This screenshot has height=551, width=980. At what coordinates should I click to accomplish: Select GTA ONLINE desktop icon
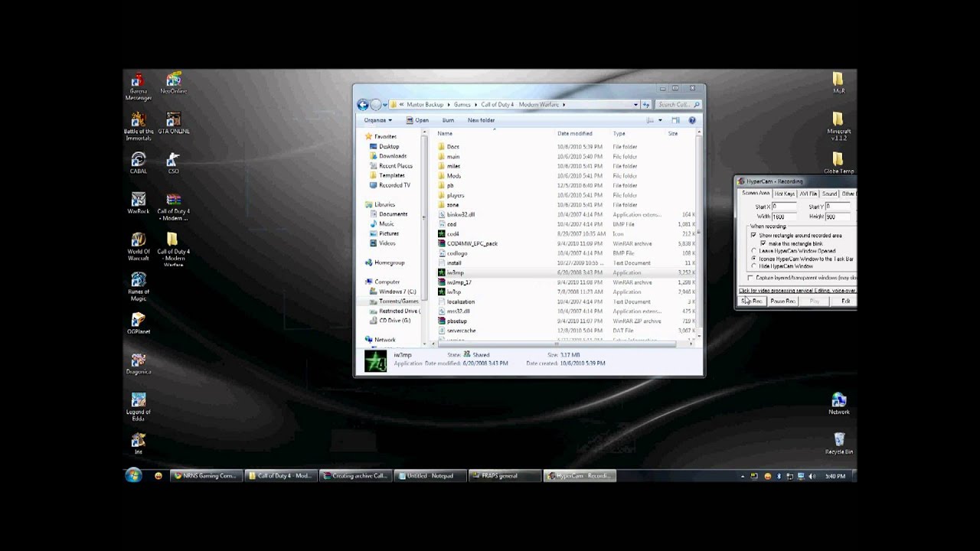[174, 123]
